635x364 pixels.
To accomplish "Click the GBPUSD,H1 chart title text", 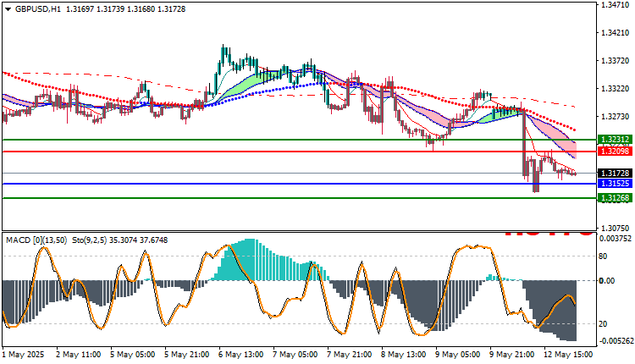I will 37,9.
